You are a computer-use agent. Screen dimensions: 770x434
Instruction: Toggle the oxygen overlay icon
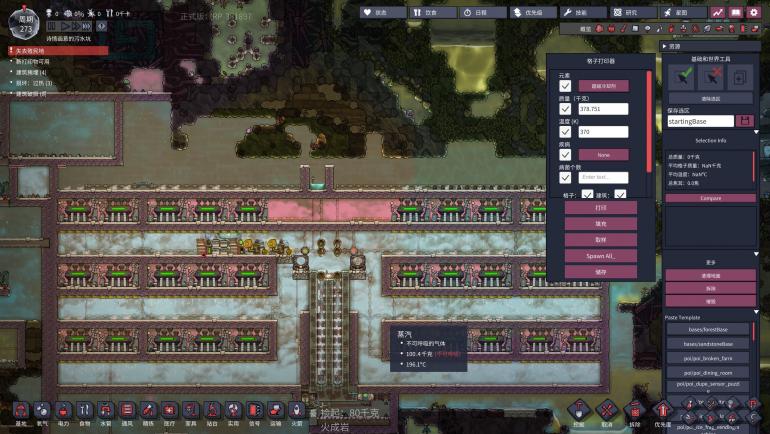[x=599, y=29]
